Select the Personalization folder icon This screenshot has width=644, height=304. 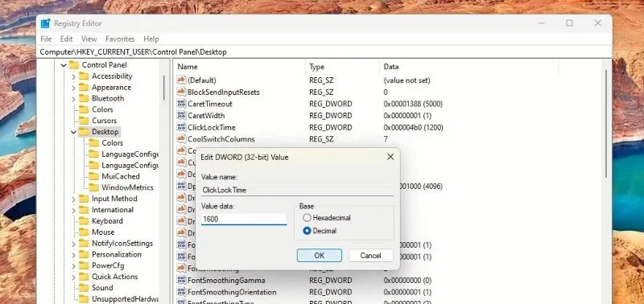(84, 254)
